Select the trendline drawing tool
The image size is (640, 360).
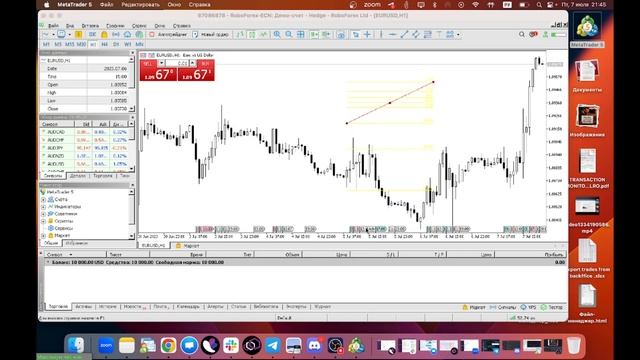pyautogui.click(x=404, y=35)
